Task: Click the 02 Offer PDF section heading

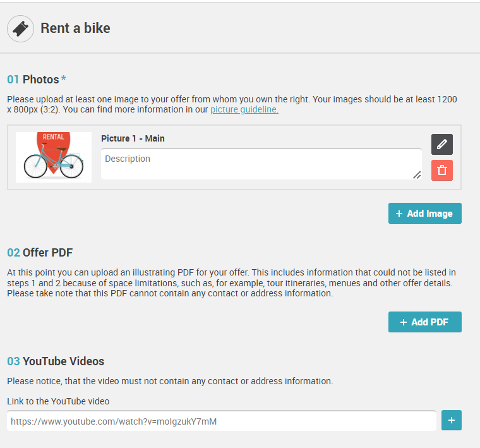Action: coord(40,253)
